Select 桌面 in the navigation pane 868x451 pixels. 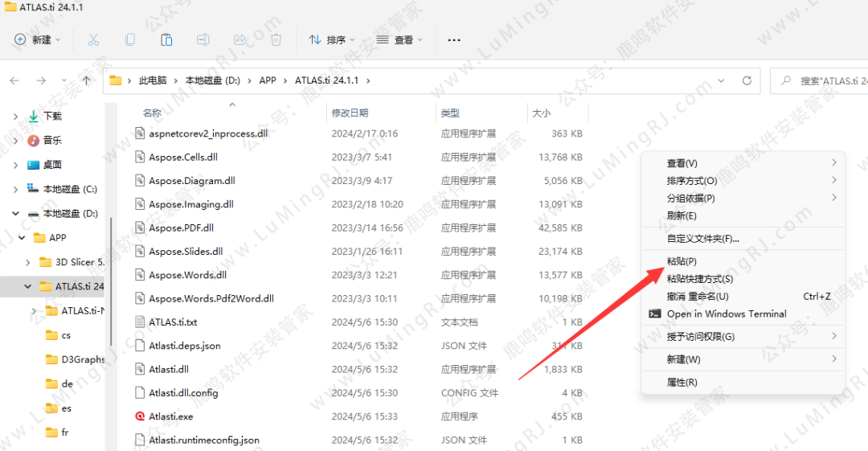tap(52, 165)
